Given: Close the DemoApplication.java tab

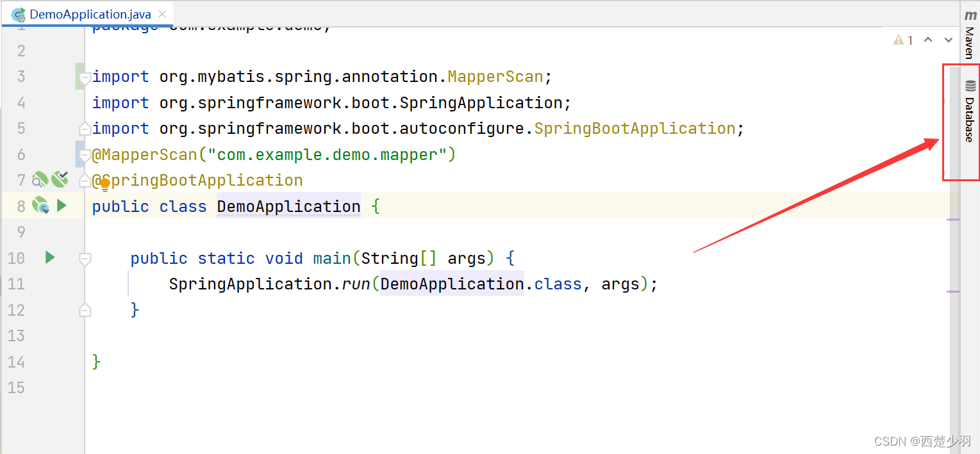Looking at the screenshot, I should [162, 14].
